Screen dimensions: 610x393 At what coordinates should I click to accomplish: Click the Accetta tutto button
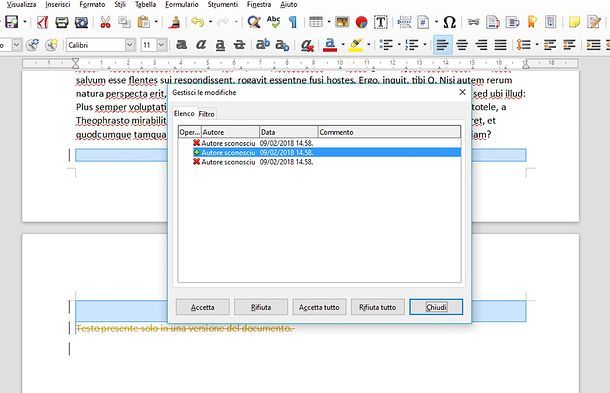(319, 307)
